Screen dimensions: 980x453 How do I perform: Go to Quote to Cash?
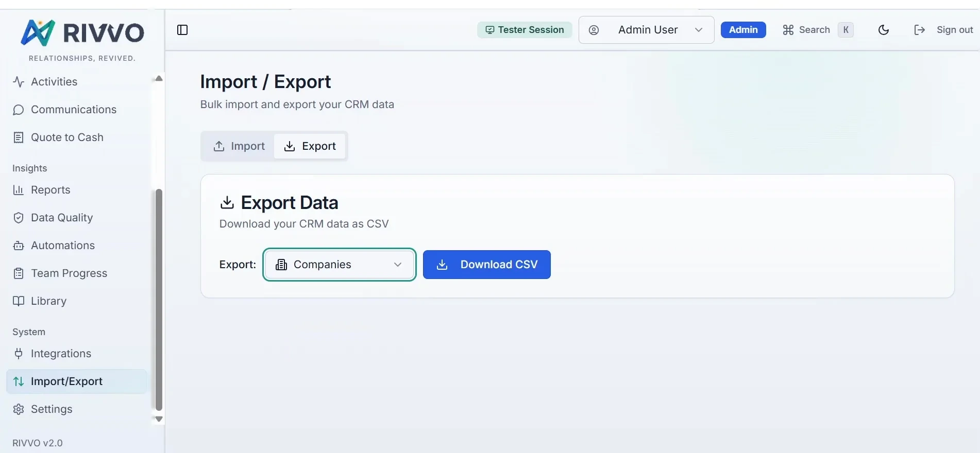[x=76, y=137]
